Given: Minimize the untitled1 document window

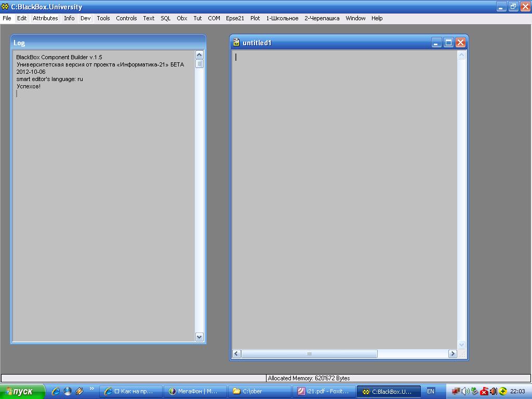Looking at the screenshot, I should 436,43.
